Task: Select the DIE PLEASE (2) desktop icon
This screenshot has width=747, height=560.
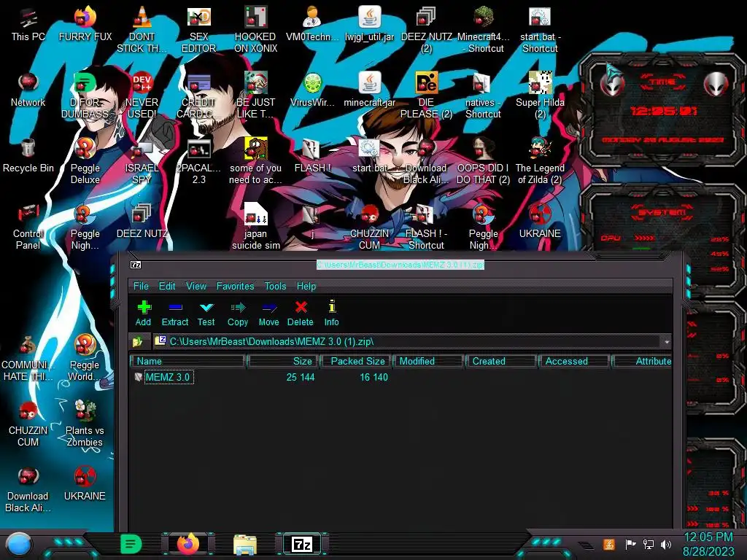Action: 426,96
